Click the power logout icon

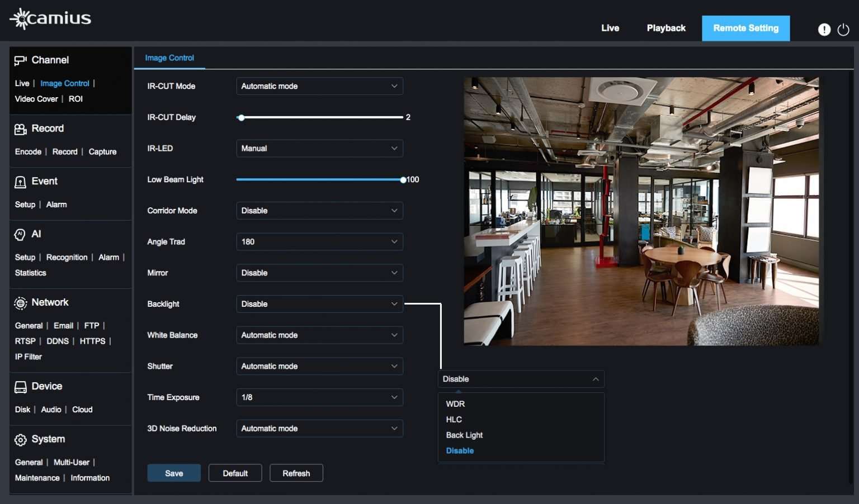843,30
